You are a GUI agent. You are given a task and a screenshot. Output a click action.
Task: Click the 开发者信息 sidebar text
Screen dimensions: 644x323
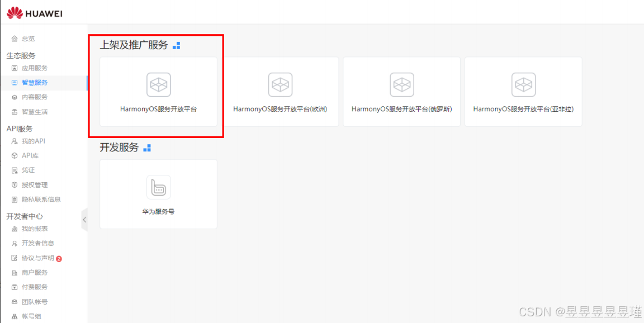pyautogui.click(x=38, y=243)
